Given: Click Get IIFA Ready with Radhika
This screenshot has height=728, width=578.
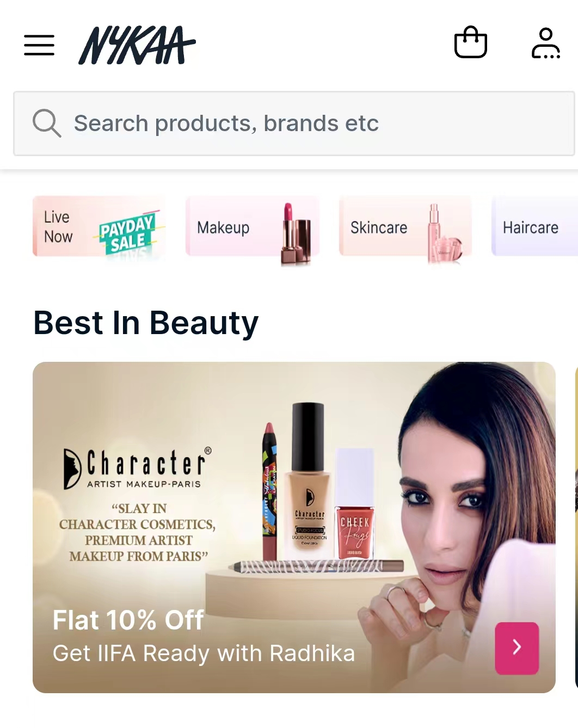Looking at the screenshot, I should pyautogui.click(x=204, y=653).
